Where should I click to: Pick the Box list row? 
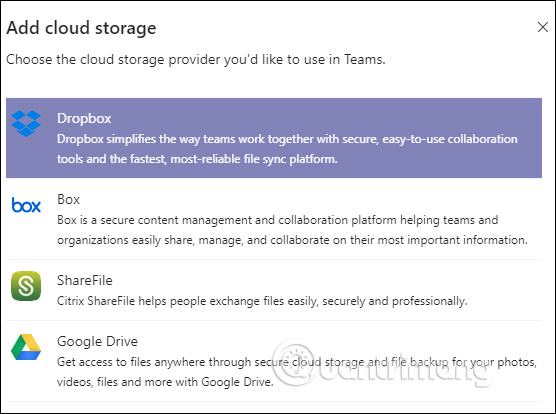point(274,219)
